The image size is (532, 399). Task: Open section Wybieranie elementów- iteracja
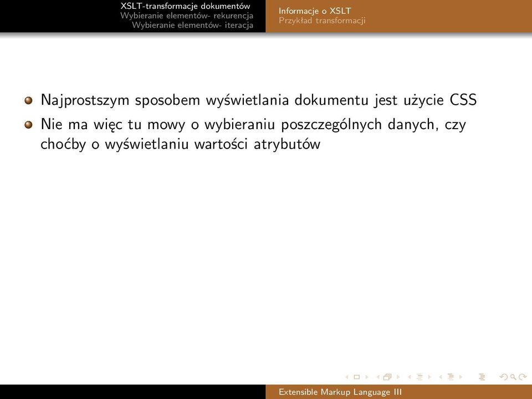(x=192, y=25)
